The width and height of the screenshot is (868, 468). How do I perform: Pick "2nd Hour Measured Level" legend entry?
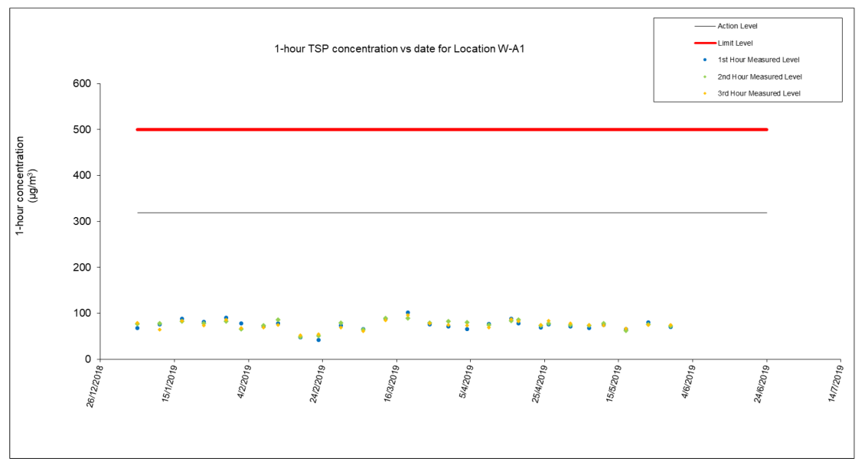coord(759,76)
